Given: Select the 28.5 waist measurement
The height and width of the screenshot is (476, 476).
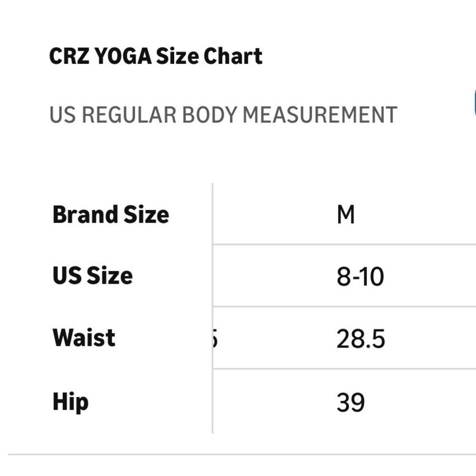Looking at the screenshot, I should (x=361, y=339).
